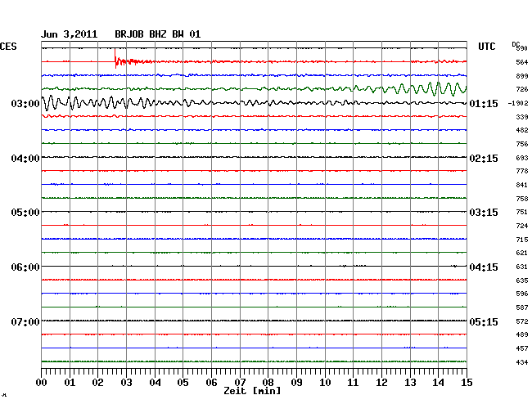The width and height of the screenshot is (532, 404).
Task: Select the "CES" column header at left
Action: [x=8, y=47]
